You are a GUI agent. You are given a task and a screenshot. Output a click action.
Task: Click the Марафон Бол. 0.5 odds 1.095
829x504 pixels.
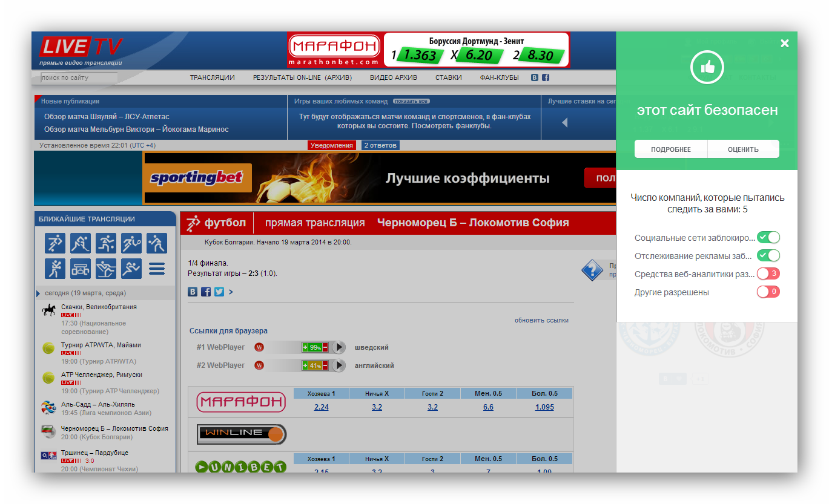pos(544,407)
